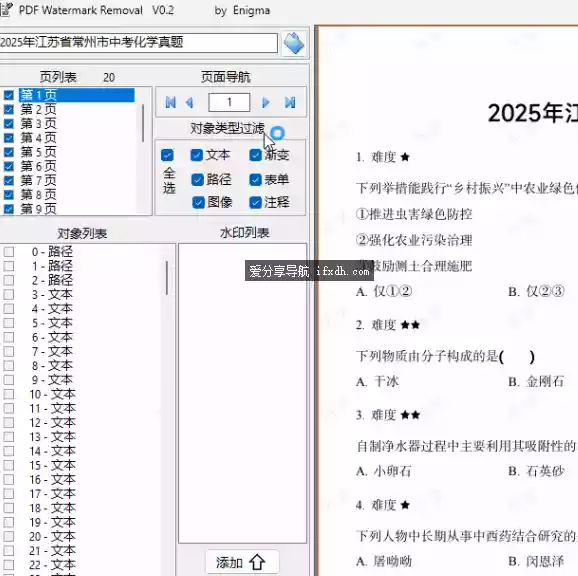Uncheck the 第 3 页 checkbox
The width and height of the screenshot is (578, 576).
(x=8, y=123)
